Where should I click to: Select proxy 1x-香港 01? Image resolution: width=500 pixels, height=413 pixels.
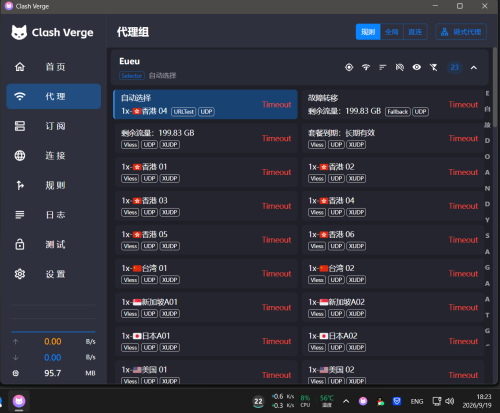[206, 172]
